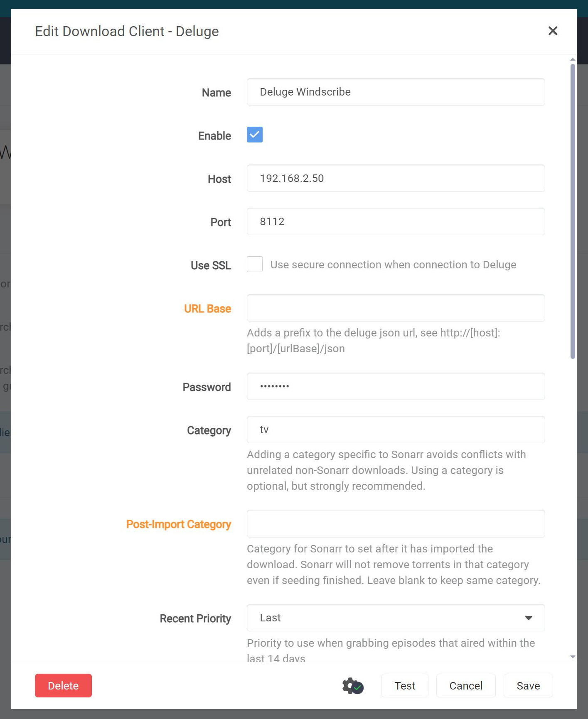Viewport: 588px width, 719px height.
Task: Click the empty URL Base field
Action: (x=395, y=308)
